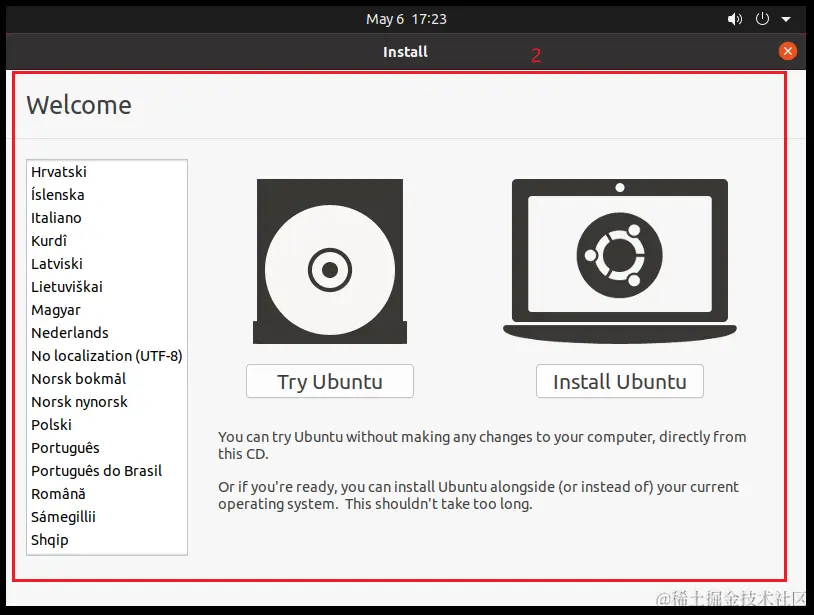Select Magyar in the list

pos(107,310)
